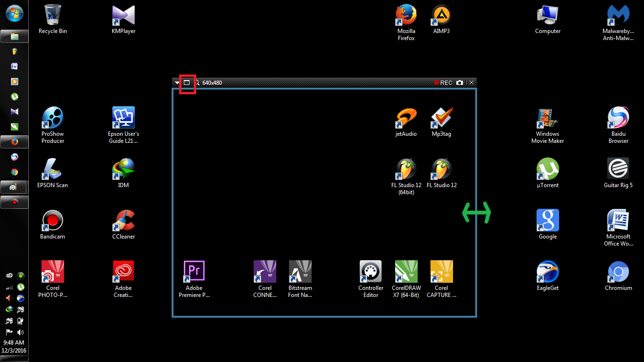Select the Guitar Rig 5 shortcut

[x=619, y=173]
